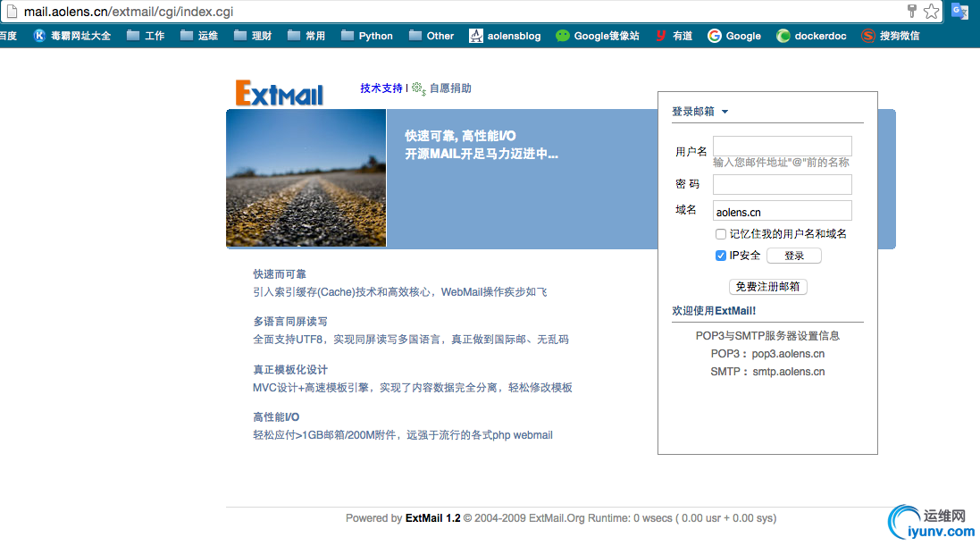Open the Other bookmarks folder

pos(431,36)
